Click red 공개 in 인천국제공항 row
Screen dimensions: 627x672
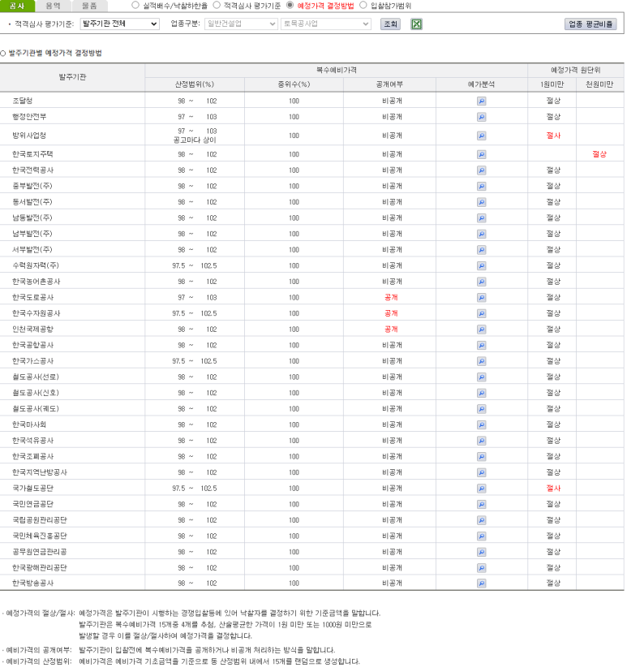[x=391, y=330]
